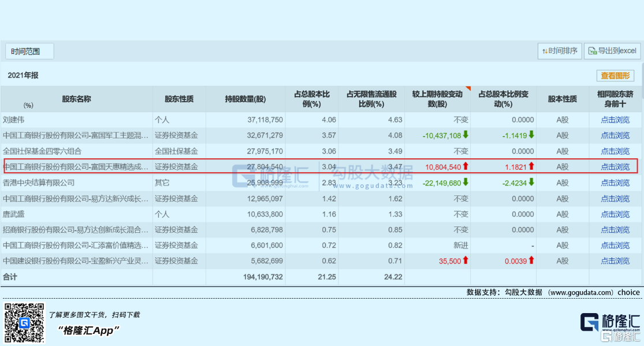Open 点击浏览 link for 富国天惠精选 row

(615, 167)
